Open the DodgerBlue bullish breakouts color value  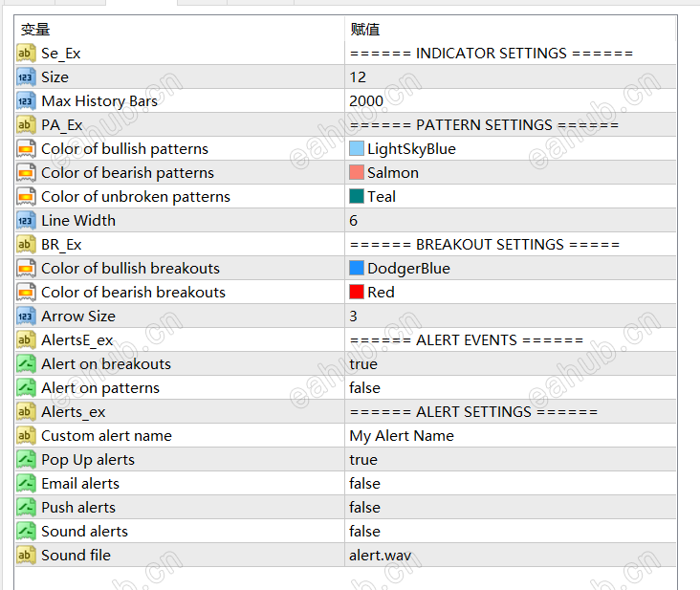click(408, 269)
